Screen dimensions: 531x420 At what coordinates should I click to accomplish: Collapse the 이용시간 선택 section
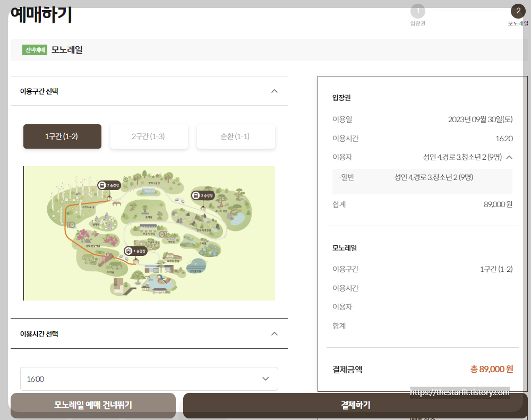pos(275,333)
